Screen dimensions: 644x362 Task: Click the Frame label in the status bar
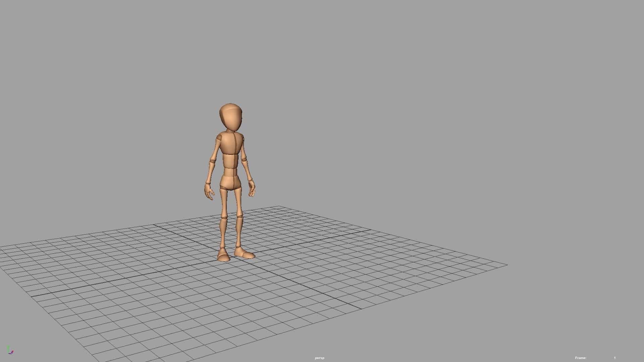point(580,358)
